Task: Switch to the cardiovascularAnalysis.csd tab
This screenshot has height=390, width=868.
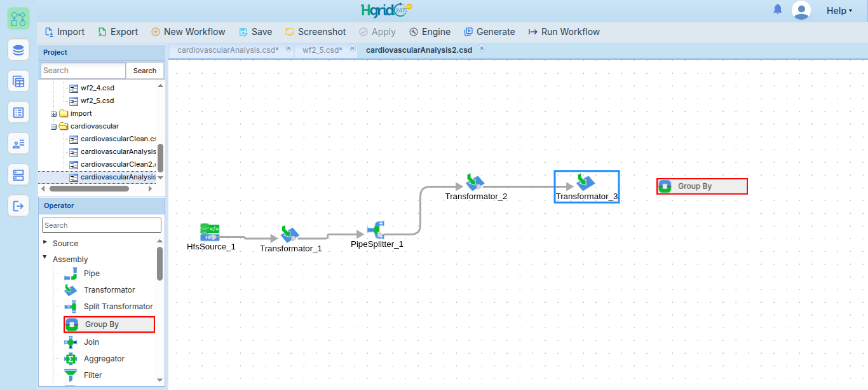Action: [x=227, y=50]
